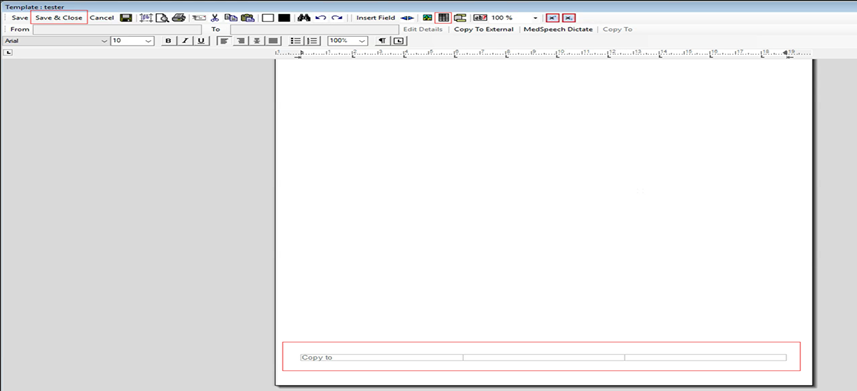The width and height of the screenshot is (857, 391).
Task: Toggle paragraph marks pilcrow button
Action: click(x=383, y=41)
